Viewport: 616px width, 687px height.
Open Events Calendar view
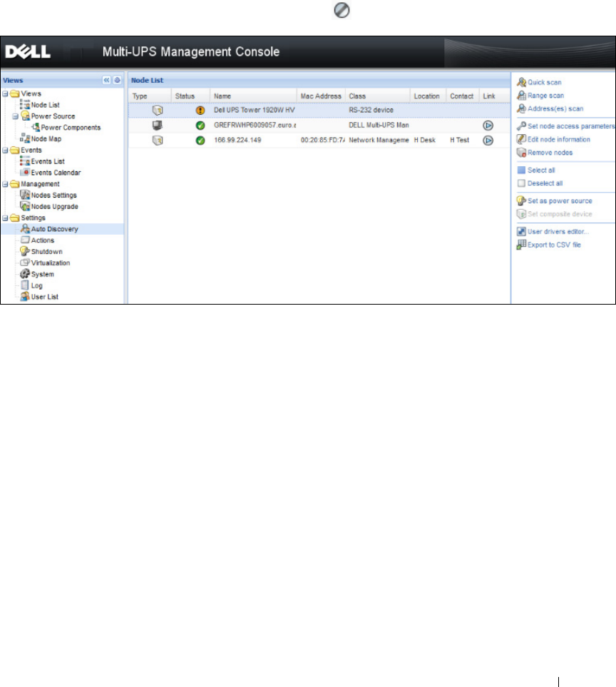pos(56,173)
